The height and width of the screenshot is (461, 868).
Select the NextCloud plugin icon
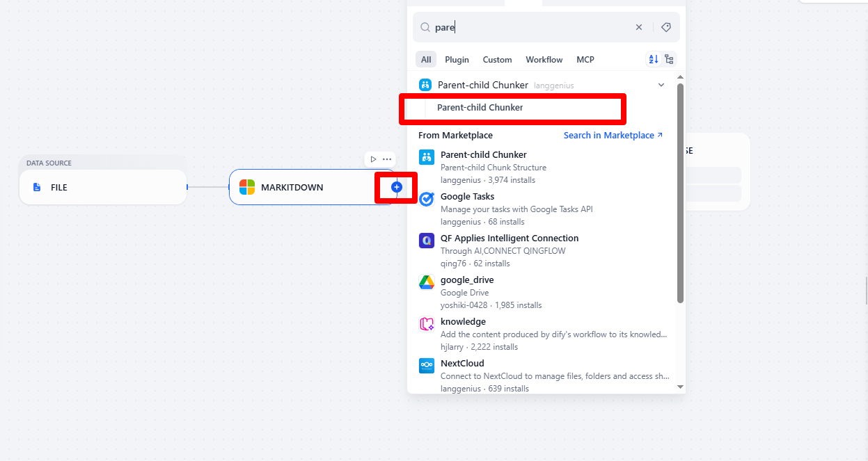[x=427, y=366]
